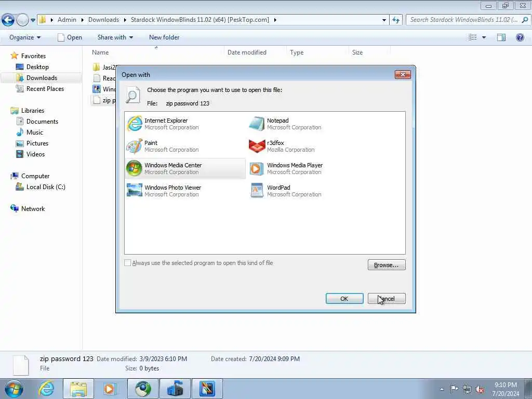Click Downloads in the address bar path

103,20
